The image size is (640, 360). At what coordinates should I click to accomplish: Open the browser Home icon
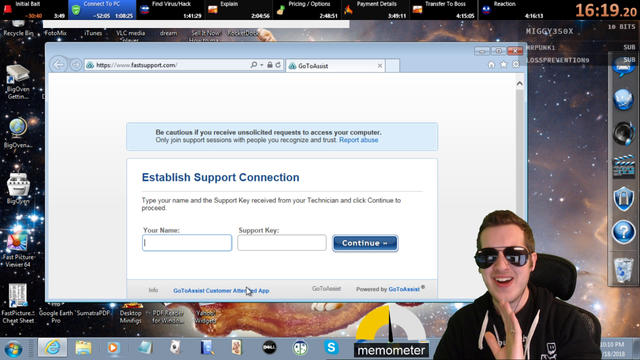pyautogui.click(x=491, y=64)
